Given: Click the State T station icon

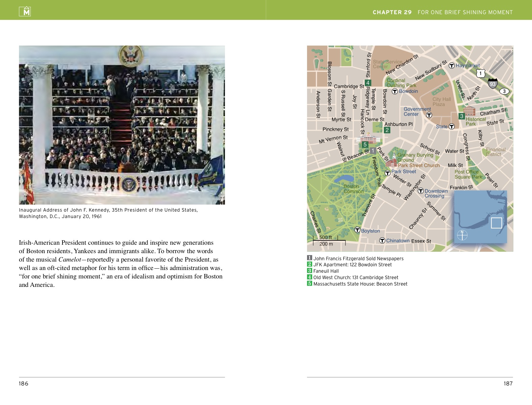Looking at the screenshot, I should tap(452, 126).
